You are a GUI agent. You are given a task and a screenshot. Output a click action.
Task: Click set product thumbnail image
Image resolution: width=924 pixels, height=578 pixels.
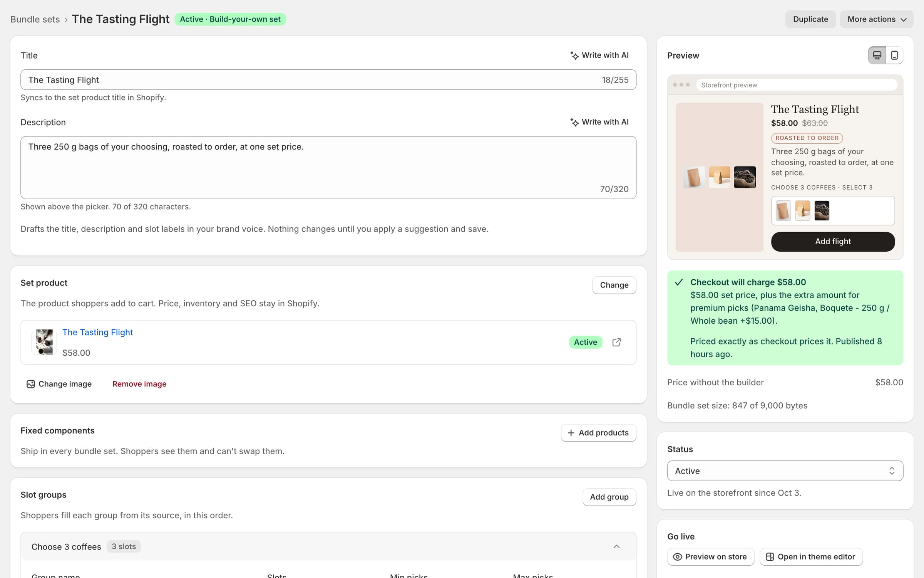44,342
